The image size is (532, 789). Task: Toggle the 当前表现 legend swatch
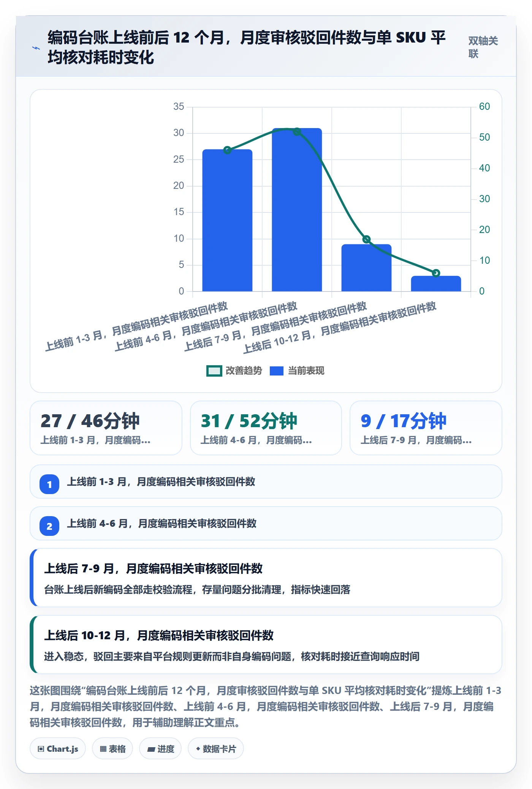point(276,371)
